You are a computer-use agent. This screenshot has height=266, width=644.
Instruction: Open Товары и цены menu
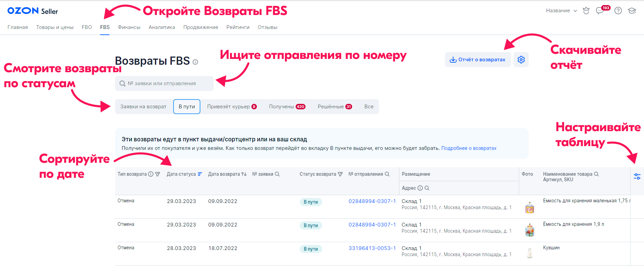tap(55, 27)
